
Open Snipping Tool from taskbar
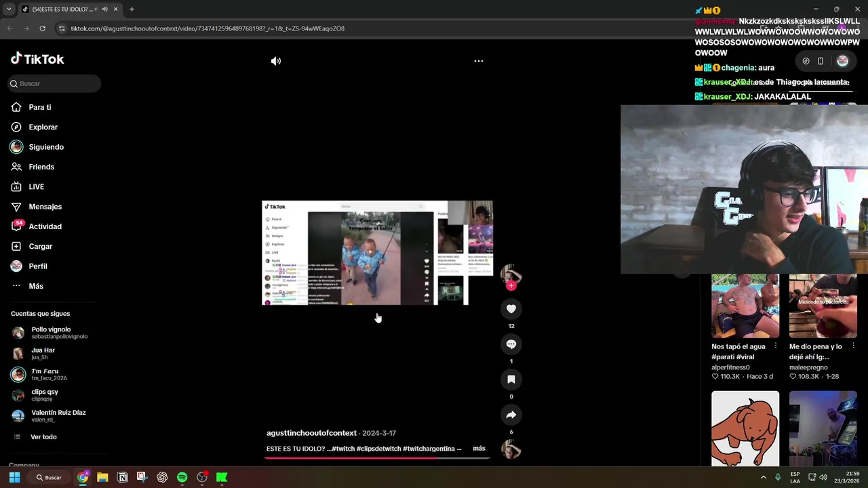pos(142,477)
